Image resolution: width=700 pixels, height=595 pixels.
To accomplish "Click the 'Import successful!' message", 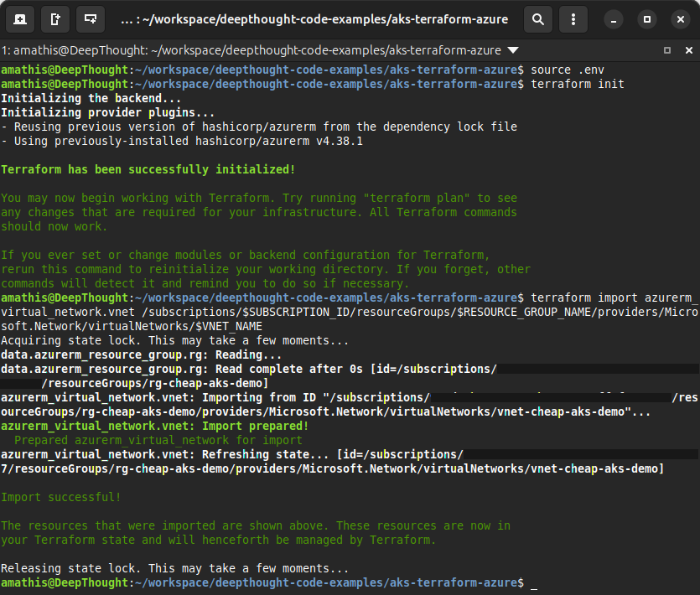I will [x=60, y=497].
